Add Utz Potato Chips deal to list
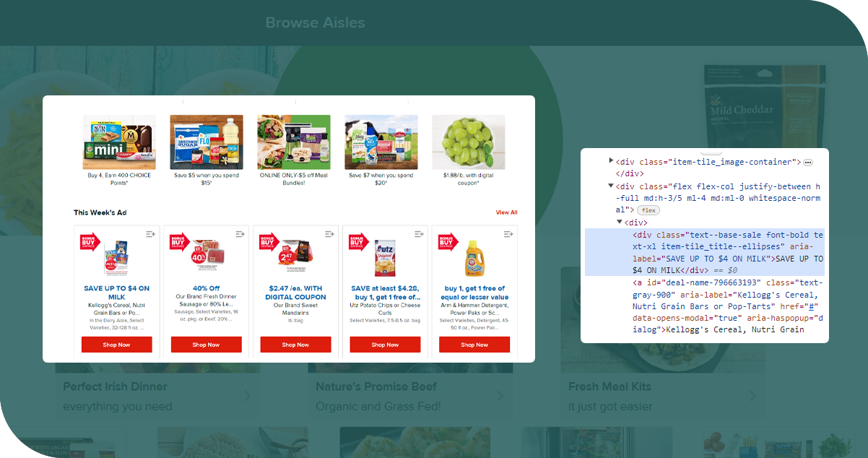This screenshot has height=458, width=868. [x=419, y=234]
